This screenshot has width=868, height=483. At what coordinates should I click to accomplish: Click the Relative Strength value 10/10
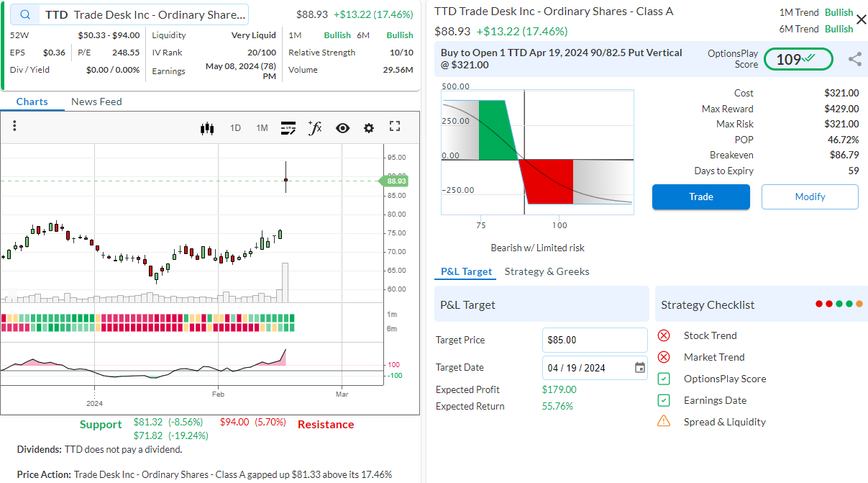point(401,53)
